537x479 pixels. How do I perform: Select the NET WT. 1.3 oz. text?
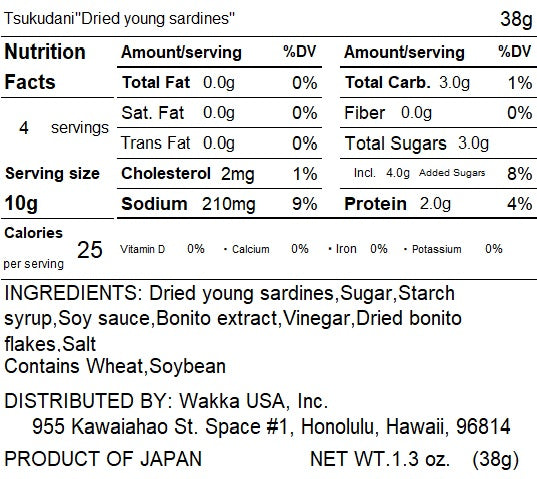[x=379, y=459]
